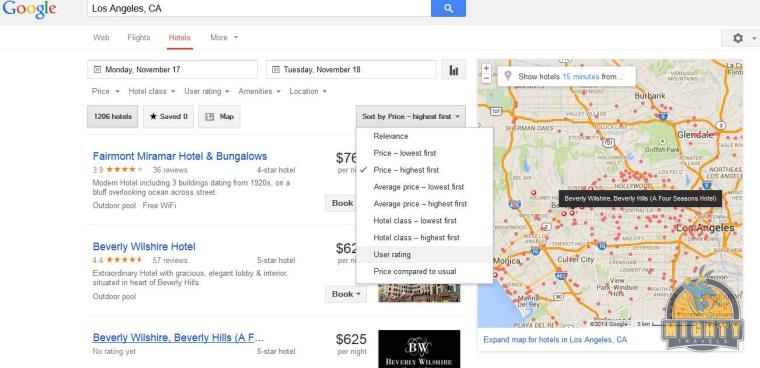The width and height of the screenshot is (760, 368).
Task: Switch to the Web tab
Action: (101, 37)
